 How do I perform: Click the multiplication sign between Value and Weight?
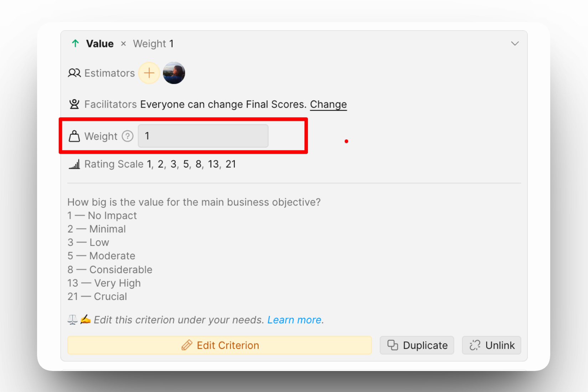tap(123, 44)
